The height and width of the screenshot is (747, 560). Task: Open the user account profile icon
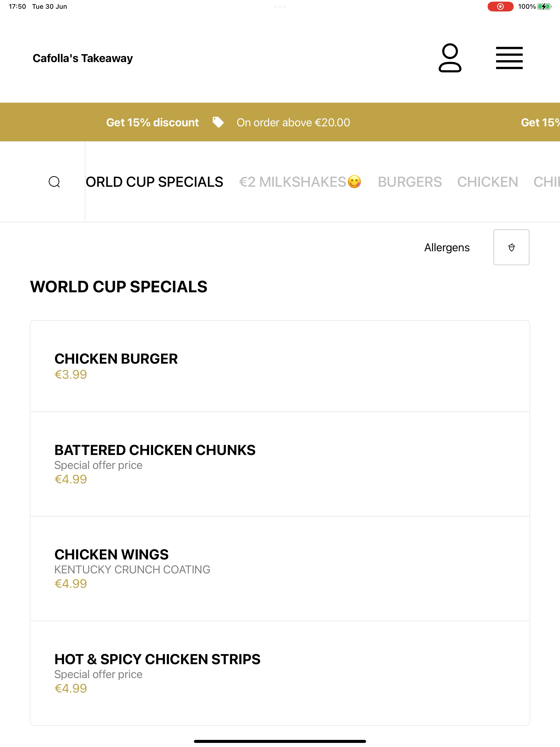(450, 58)
